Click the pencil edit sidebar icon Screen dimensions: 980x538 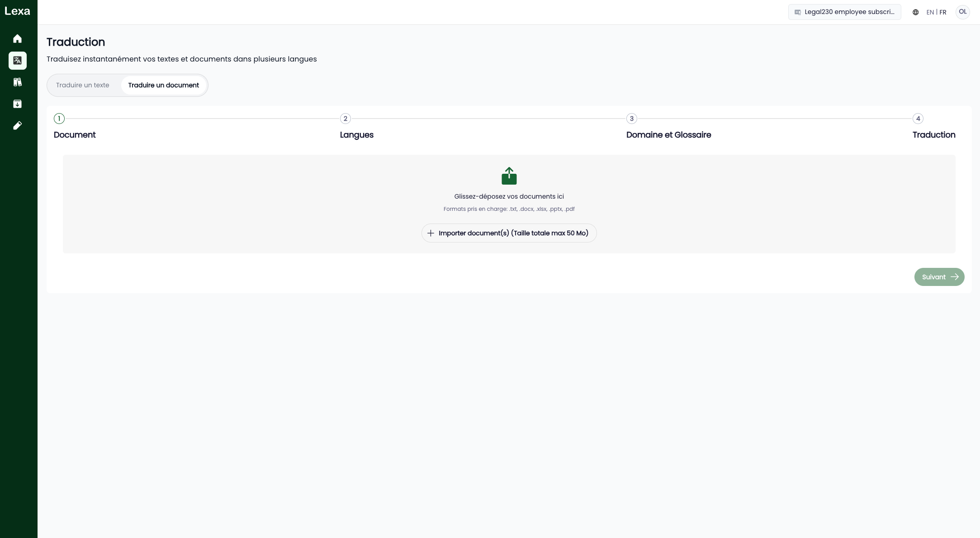pos(17,126)
